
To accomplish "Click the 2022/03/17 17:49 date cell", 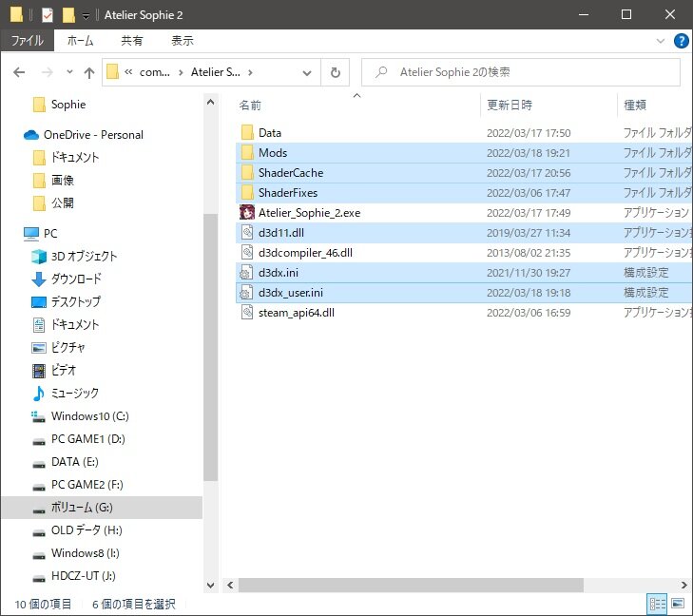I will click(529, 213).
